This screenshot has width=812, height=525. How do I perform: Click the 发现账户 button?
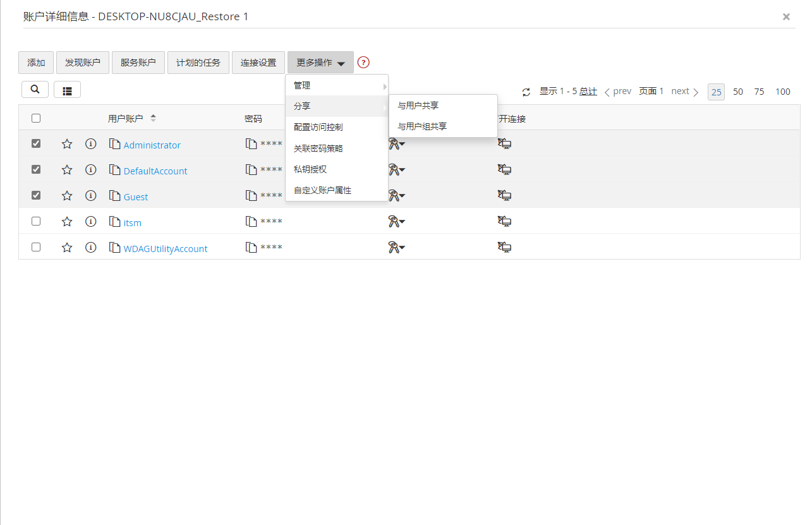pyautogui.click(x=83, y=63)
